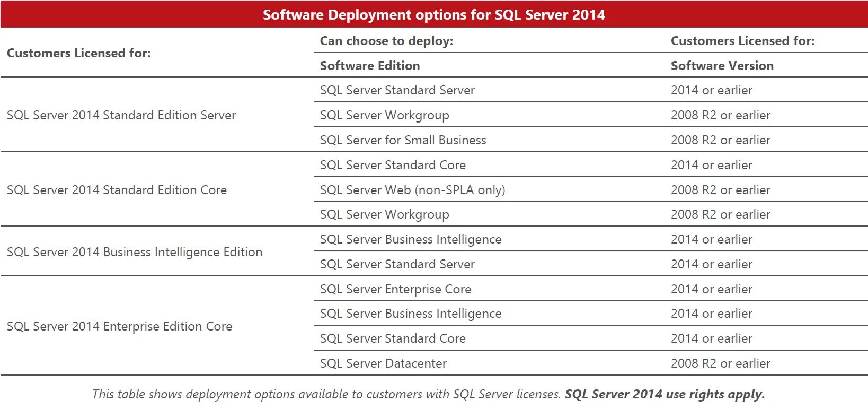Click 'SQL Server Workgroup' in Standard Edition Core group
868x408 pixels.
(384, 214)
